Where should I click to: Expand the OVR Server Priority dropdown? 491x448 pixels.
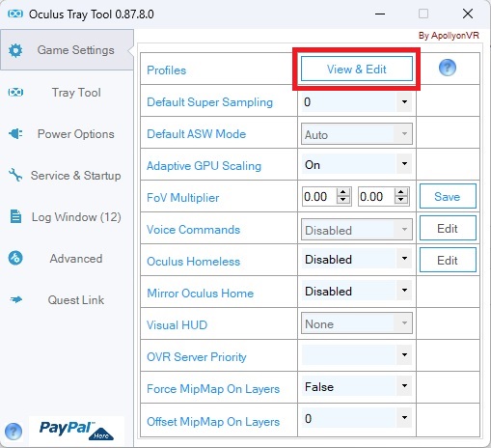(x=404, y=355)
